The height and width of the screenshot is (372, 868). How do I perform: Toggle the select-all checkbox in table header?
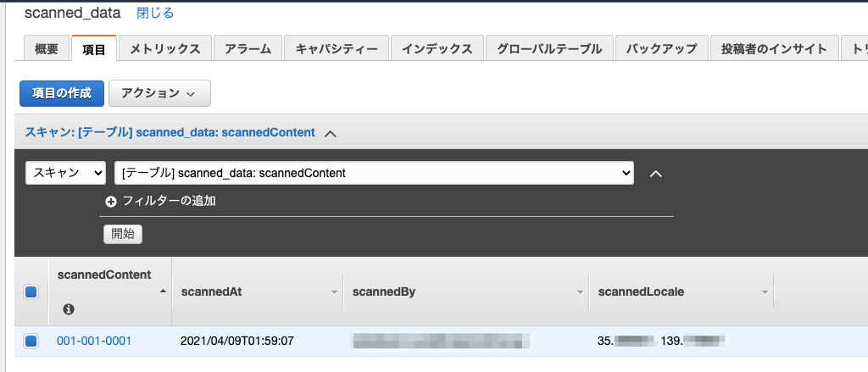click(31, 292)
